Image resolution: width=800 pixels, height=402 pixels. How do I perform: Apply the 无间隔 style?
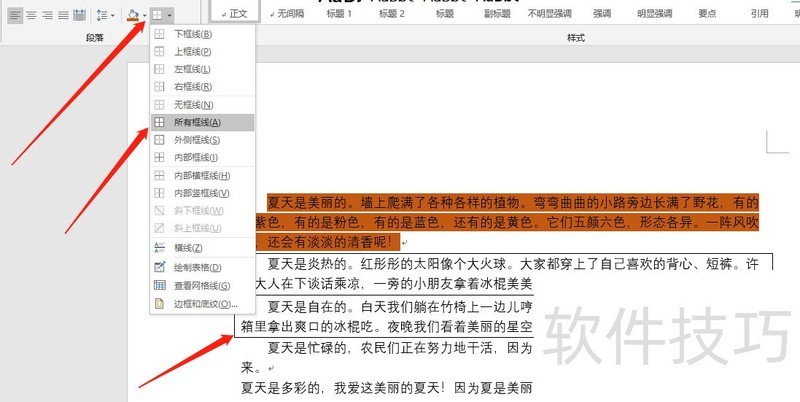point(287,14)
